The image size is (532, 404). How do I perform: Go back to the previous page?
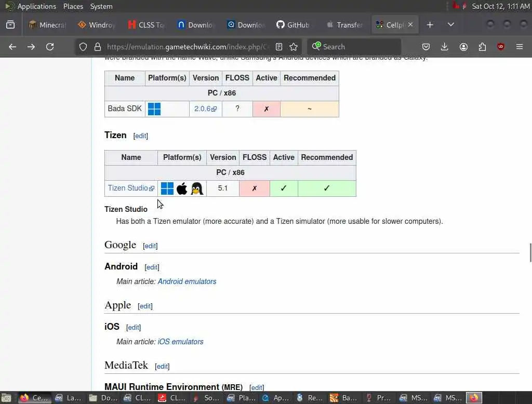coord(12,47)
